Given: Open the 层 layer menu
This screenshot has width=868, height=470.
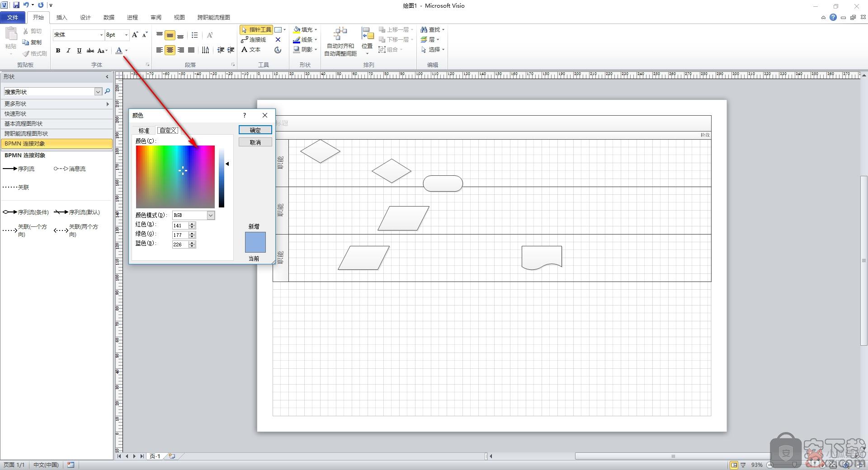Looking at the screenshot, I should coord(430,40).
